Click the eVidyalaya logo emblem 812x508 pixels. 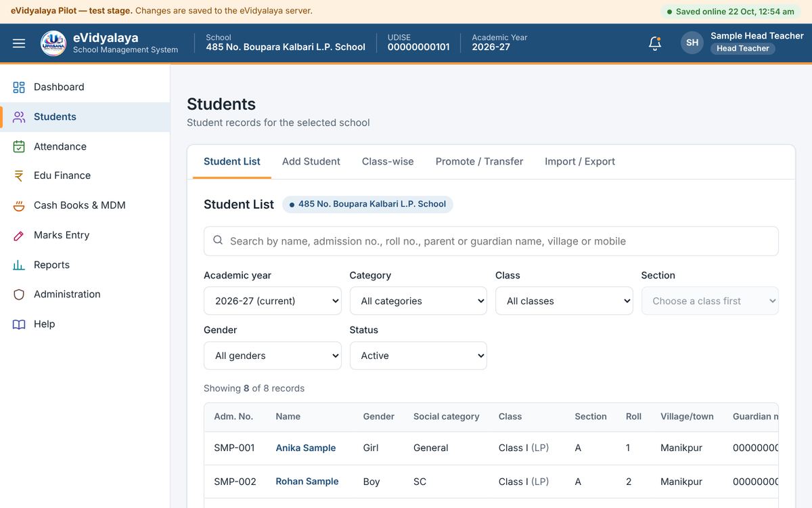click(53, 43)
